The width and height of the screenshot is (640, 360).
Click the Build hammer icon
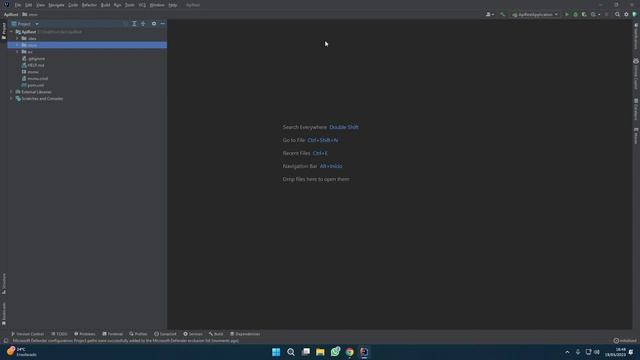502,14
